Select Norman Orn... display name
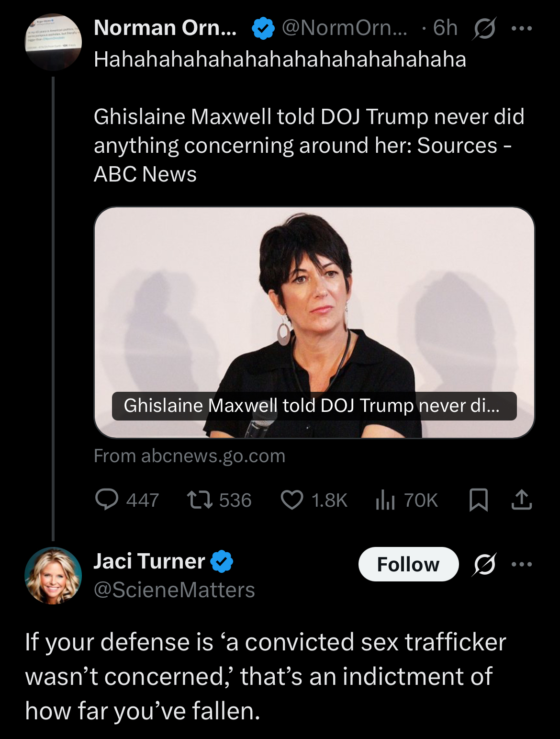The width and height of the screenshot is (560, 739). click(x=165, y=28)
